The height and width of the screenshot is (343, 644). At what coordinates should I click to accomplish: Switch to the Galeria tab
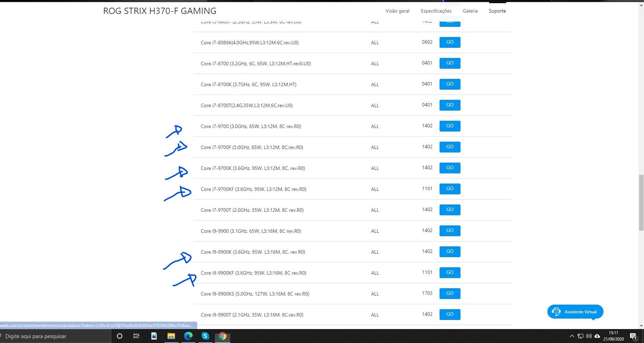[x=470, y=11]
